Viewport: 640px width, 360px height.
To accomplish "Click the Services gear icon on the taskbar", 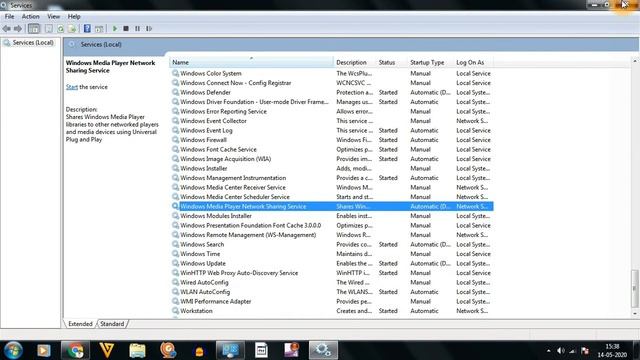I will pos(322,350).
